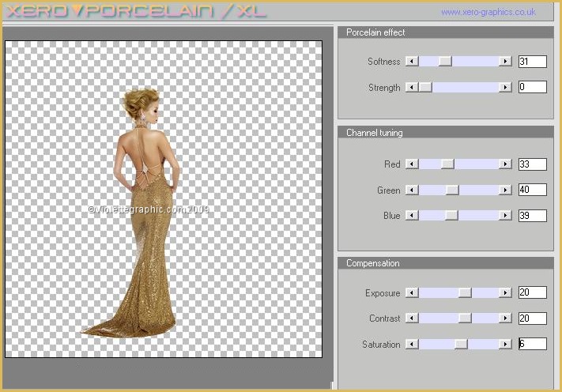Image resolution: width=562 pixels, height=392 pixels.
Task: Click the Softness slider left arrow
Action: [411, 62]
